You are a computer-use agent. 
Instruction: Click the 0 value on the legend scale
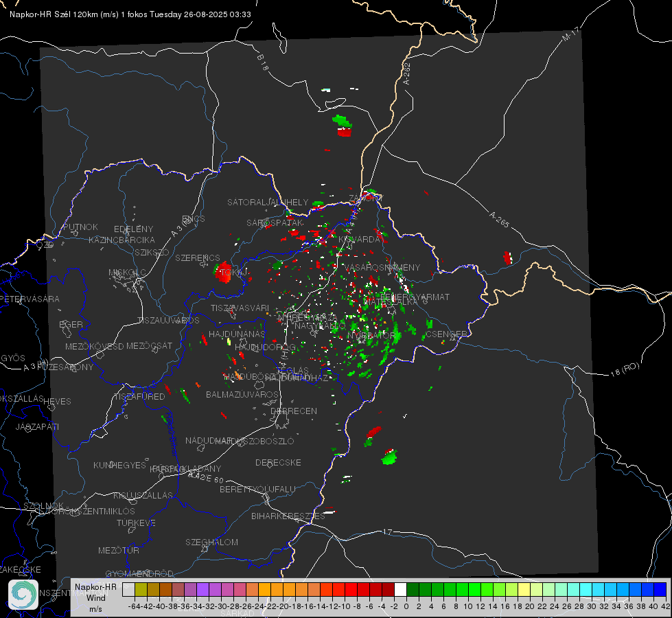click(x=406, y=606)
